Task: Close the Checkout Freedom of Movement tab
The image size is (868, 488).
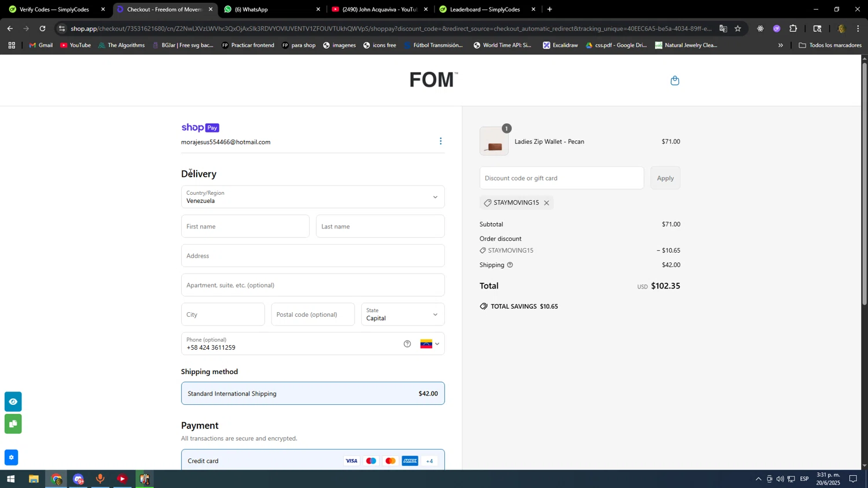Action: click(211, 9)
